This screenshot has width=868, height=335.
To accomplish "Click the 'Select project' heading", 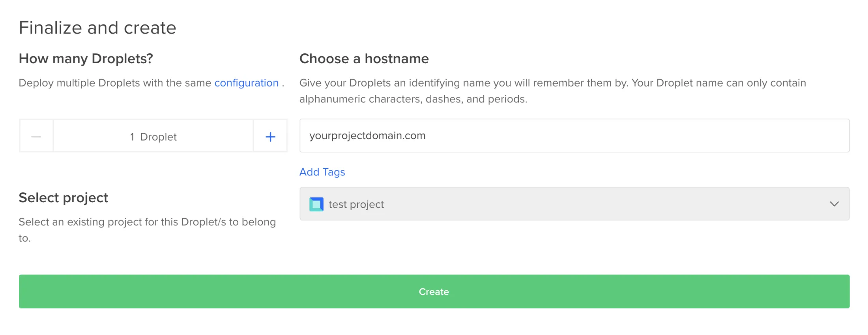I will pos(63,198).
